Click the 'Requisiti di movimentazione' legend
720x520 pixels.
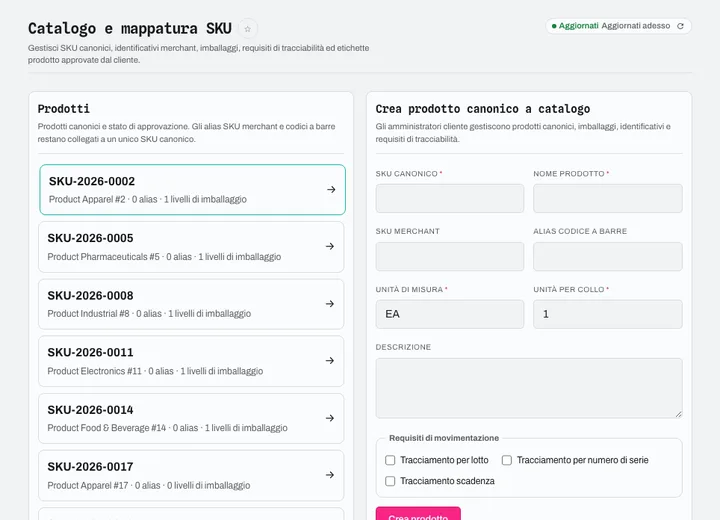[x=444, y=438]
